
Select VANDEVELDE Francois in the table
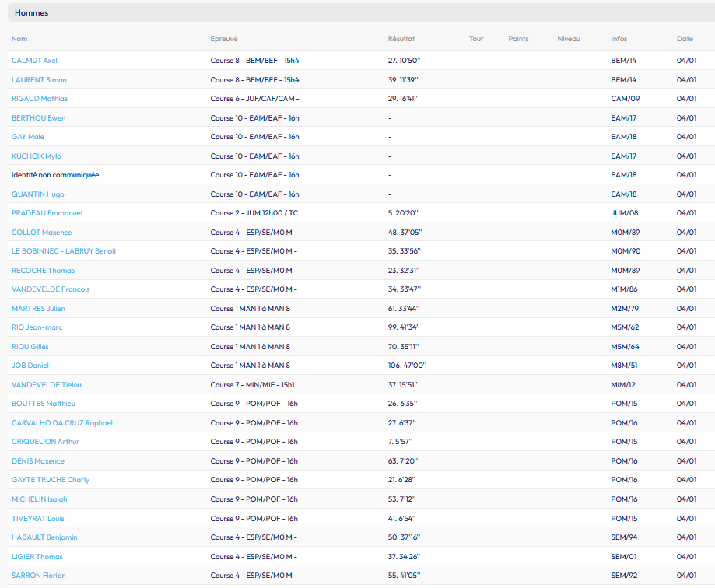(51, 289)
